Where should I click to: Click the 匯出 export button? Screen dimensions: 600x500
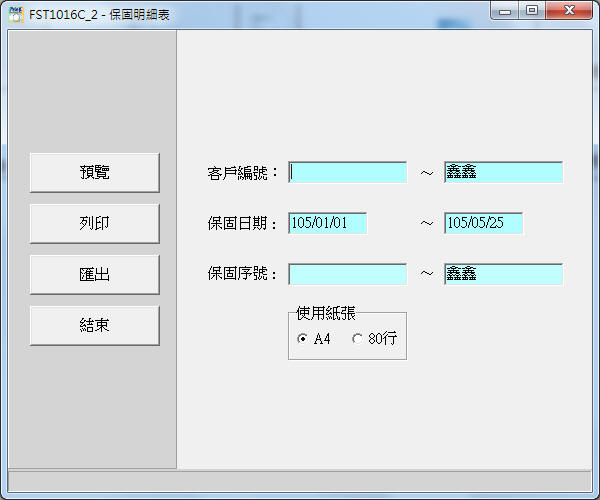95,275
